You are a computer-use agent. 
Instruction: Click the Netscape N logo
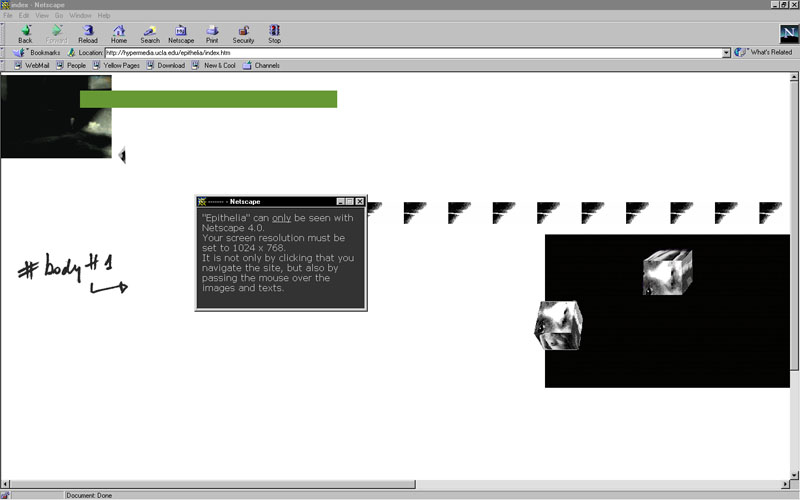787,34
